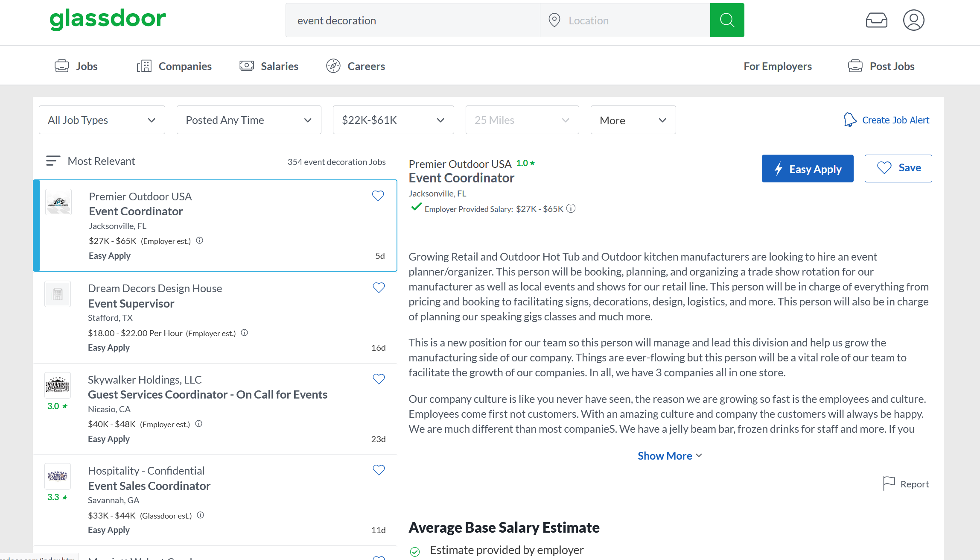Click the Location input field

coord(625,20)
